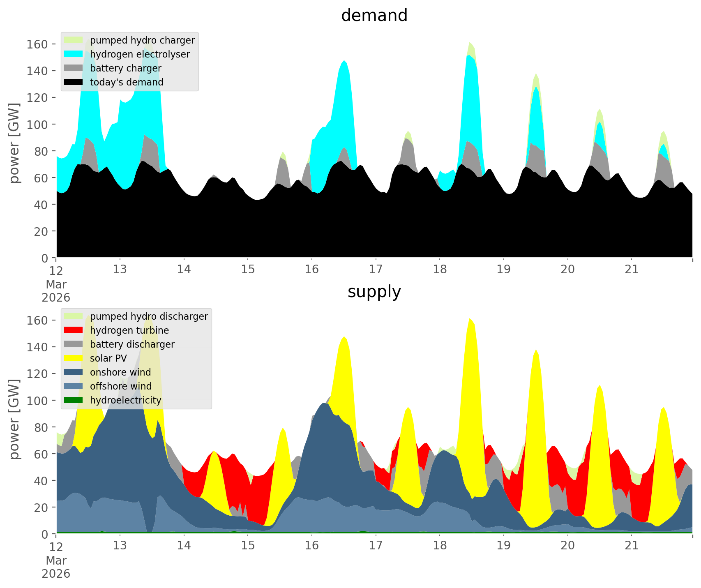Click the yellow solar PV legend swatch
701x588 pixels.
point(74,358)
